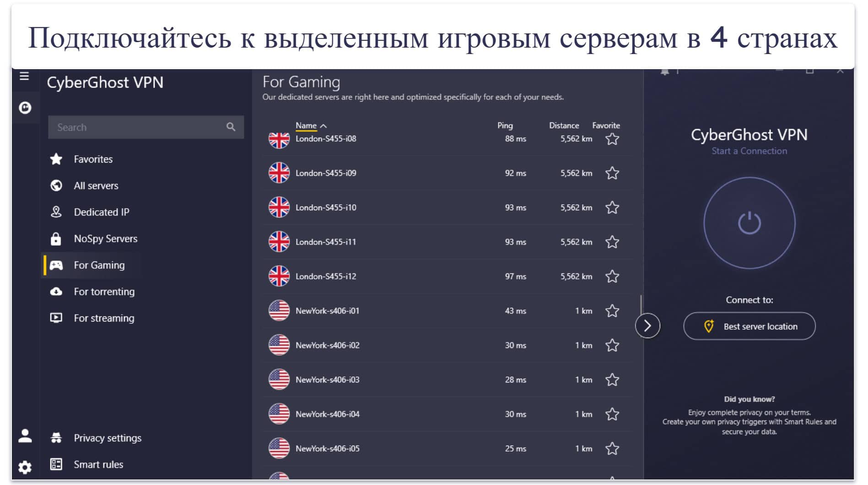
Task: Click the NoSpy Servers padlock icon
Action: point(56,239)
